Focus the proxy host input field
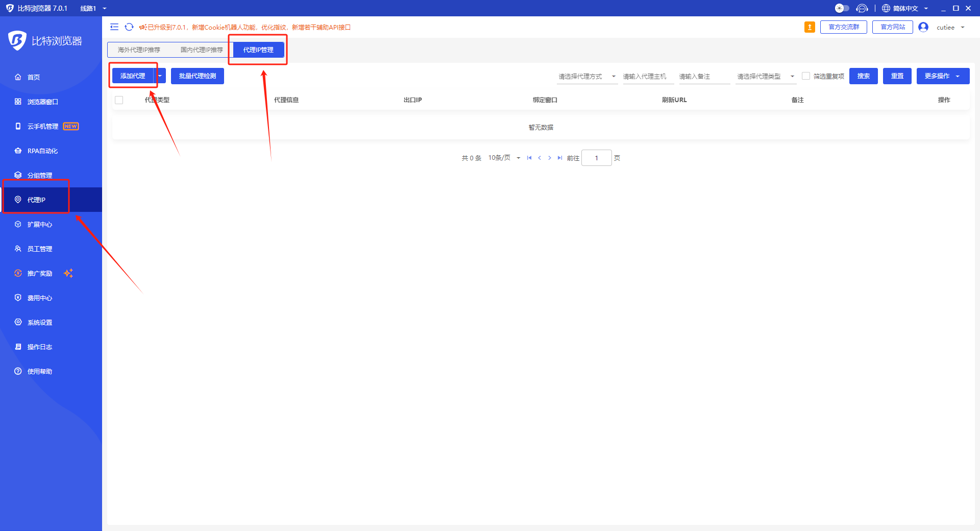The height and width of the screenshot is (531, 980). pyautogui.click(x=648, y=76)
